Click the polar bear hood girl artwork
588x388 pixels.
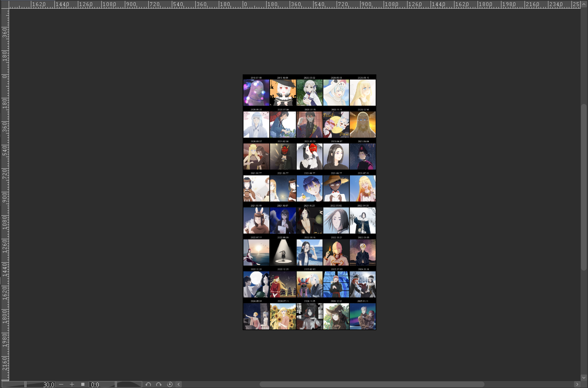(336, 93)
